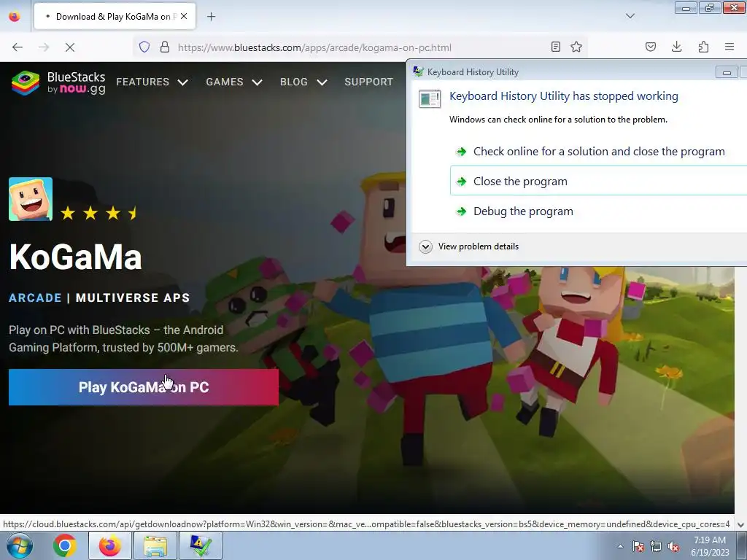Click the KoGaMa page title heading
This screenshot has height=560, width=747.
point(75,257)
